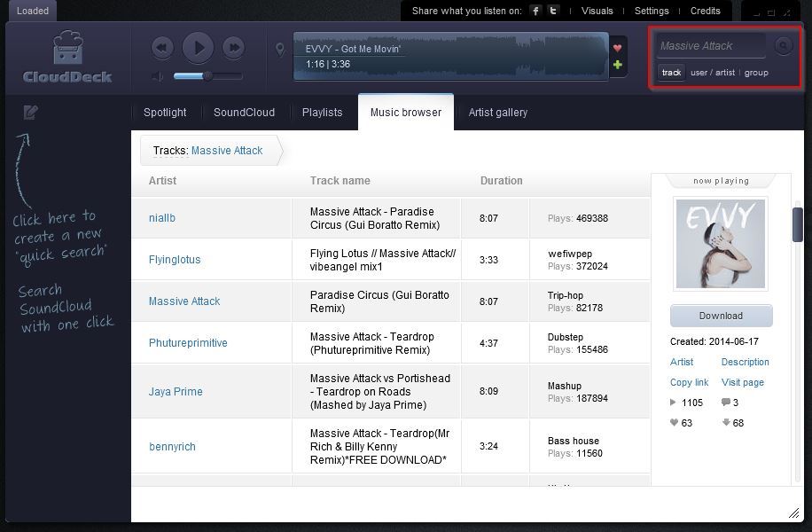The height and width of the screenshot is (532, 812).
Task: Click the 'Trip-hop' genre tag
Action: [566, 295]
